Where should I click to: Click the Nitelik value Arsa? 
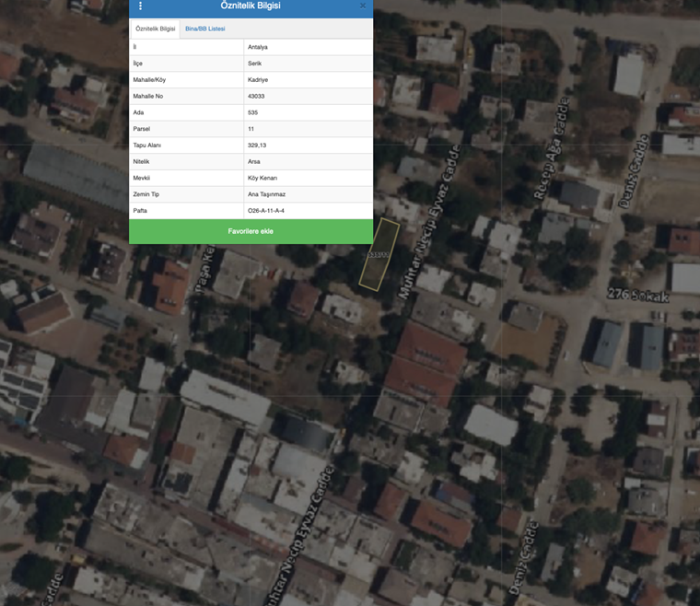(x=255, y=161)
